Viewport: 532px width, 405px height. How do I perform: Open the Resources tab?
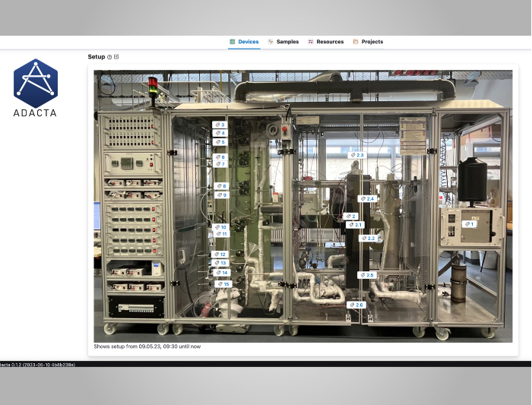point(326,42)
